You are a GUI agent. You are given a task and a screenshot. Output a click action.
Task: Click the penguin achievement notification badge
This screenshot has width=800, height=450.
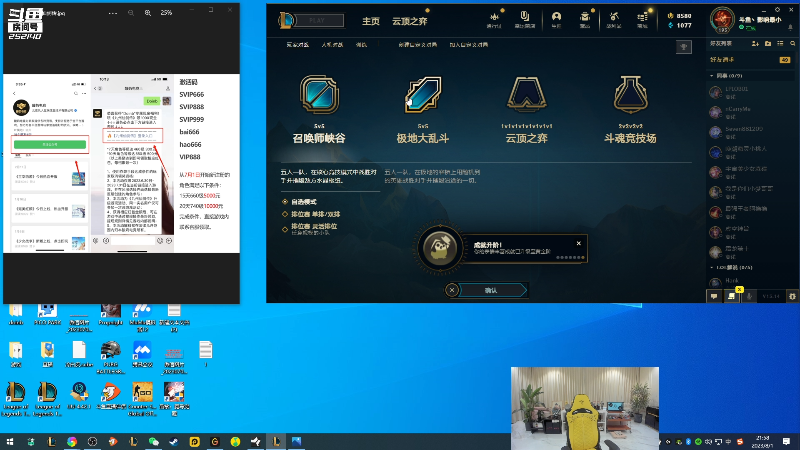(x=440, y=248)
